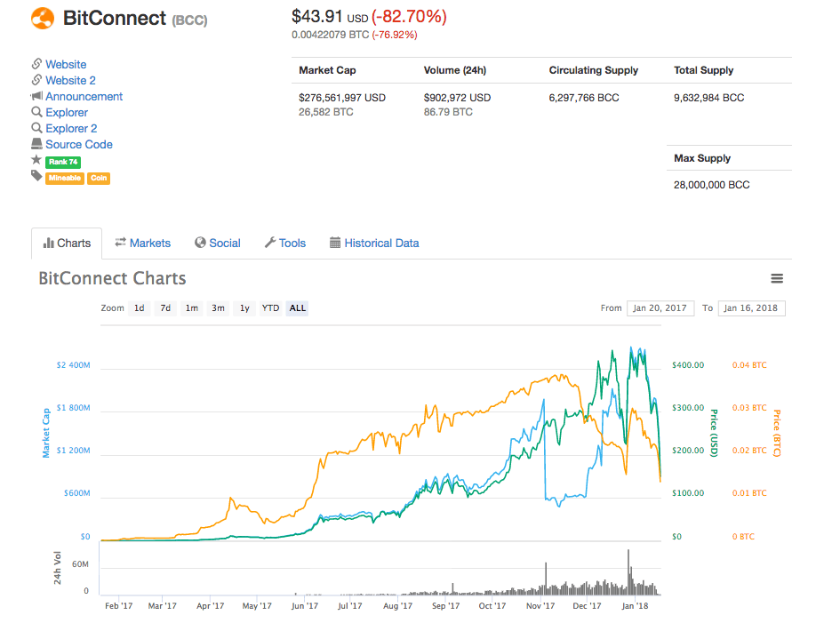The height and width of the screenshot is (623, 840).
Task: Open the From date field Jan 20, 2017
Action: (x=660, y=308)
